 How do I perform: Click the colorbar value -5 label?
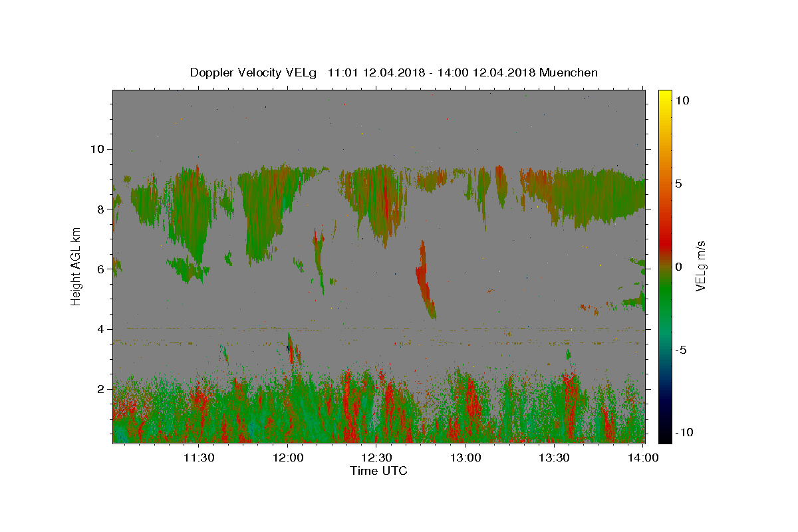pos(680,349)
